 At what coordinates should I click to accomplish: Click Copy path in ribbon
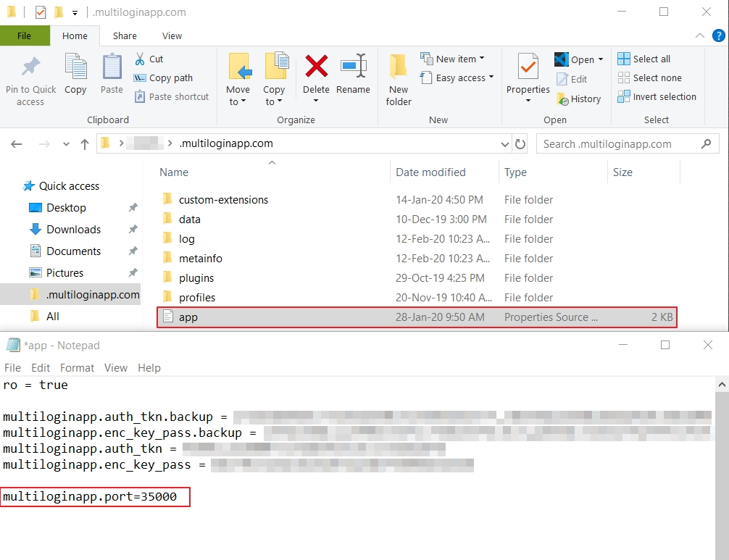(x=163, y=78)
